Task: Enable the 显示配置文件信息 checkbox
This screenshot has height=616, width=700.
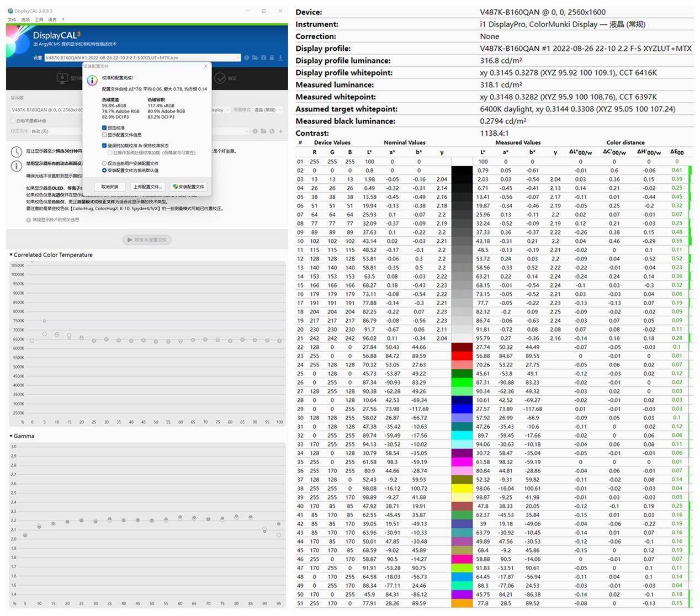Action: click(x=104, y=135)
